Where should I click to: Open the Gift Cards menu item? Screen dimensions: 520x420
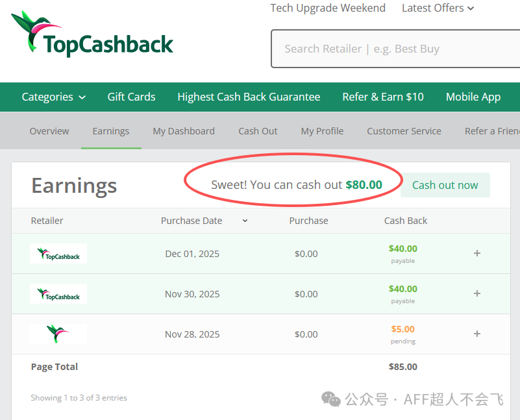(131, 97)
